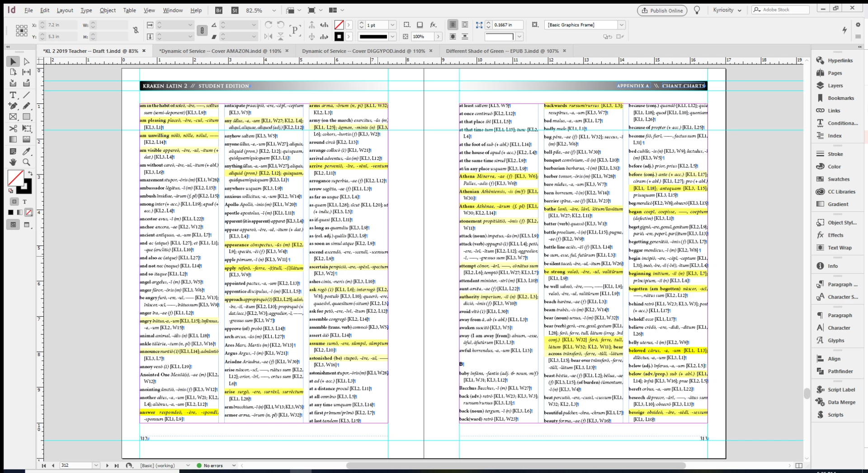Switch to Different Shade of Green EPUB tab

(x=502, y=51)
